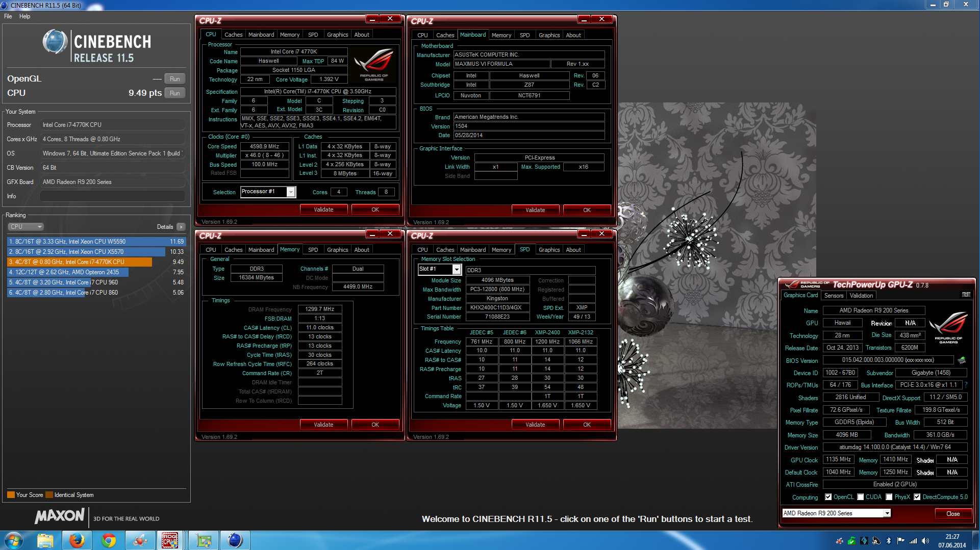Toggle the CUDA checkbox in GPU-Z
The height and width of the screenshot is (550, 980).
tap(861, 497)
